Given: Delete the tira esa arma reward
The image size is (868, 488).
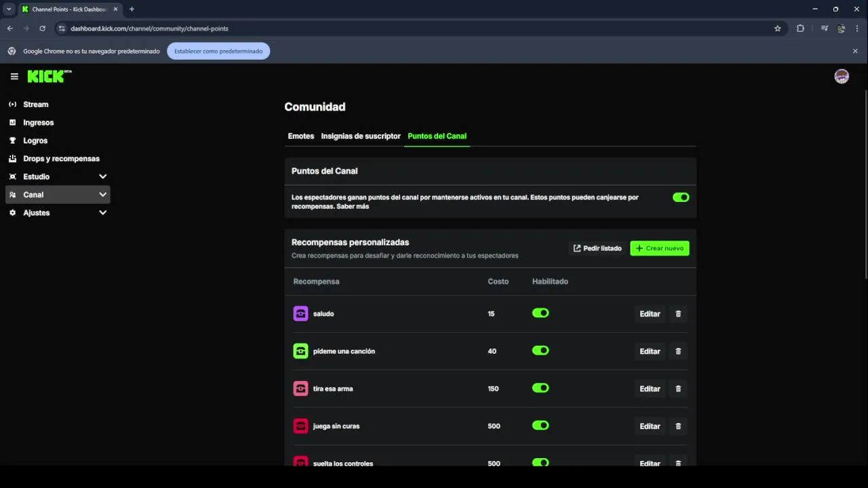Looking at the screenshot, I should tap(678, 389).
